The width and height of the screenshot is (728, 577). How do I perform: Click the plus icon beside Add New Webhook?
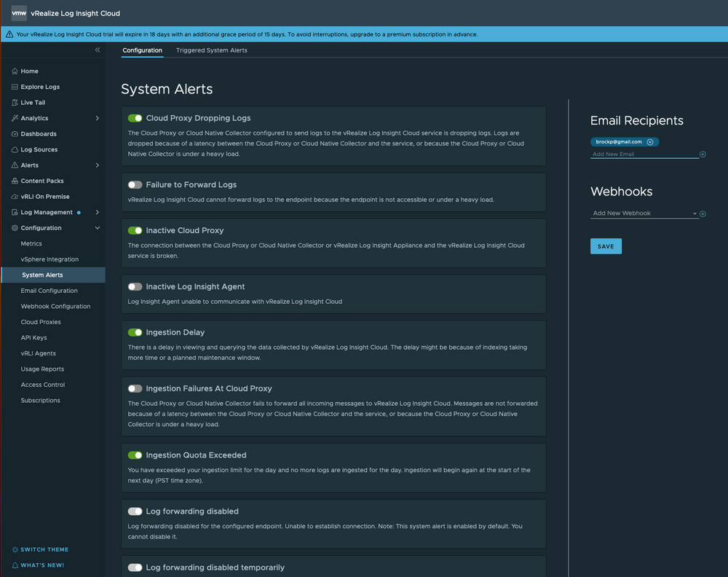[703, 213]
